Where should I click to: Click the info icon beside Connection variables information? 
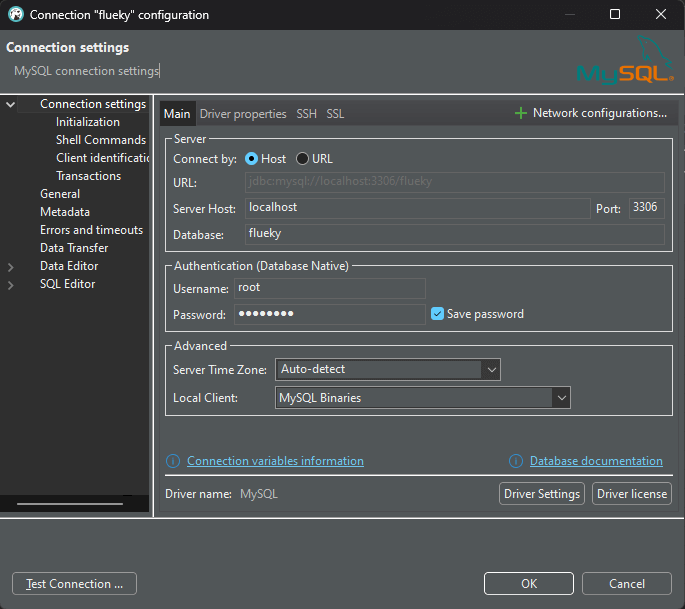click(x=173, y=461)
